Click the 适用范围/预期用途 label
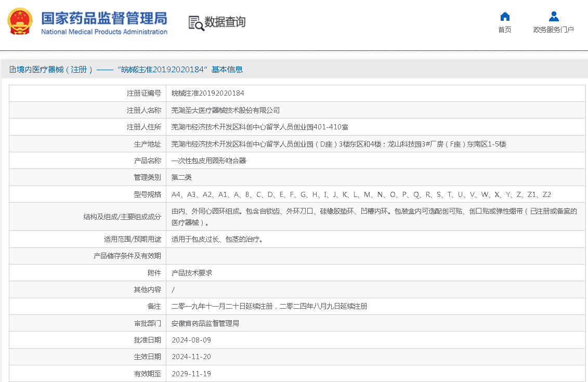Screen dimensions: 588x382 (133, 239)
